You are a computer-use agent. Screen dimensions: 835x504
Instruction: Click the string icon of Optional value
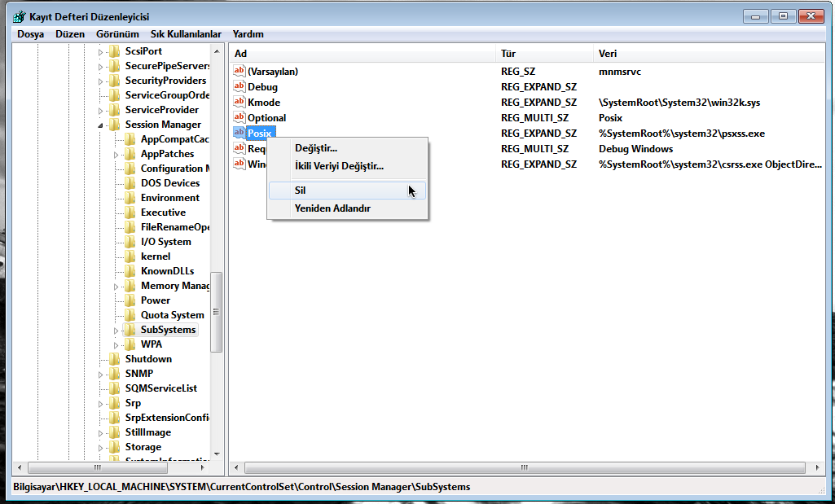point(240,117)
